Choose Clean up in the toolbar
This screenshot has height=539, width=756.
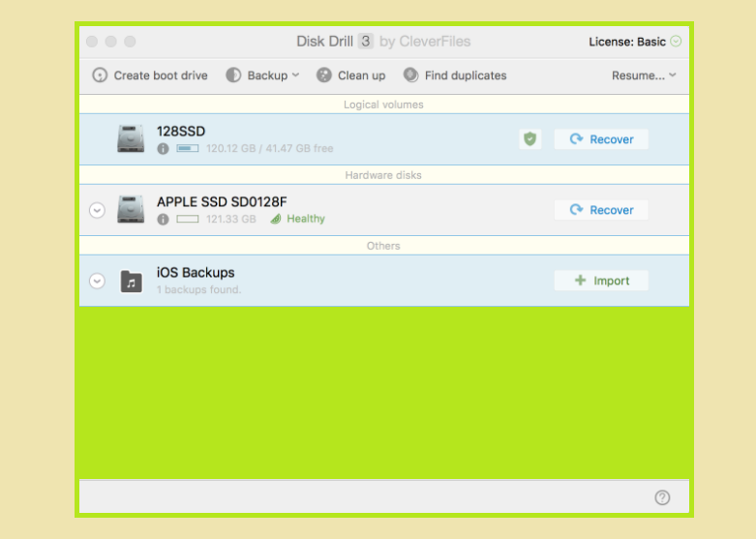tap(351, 75)
